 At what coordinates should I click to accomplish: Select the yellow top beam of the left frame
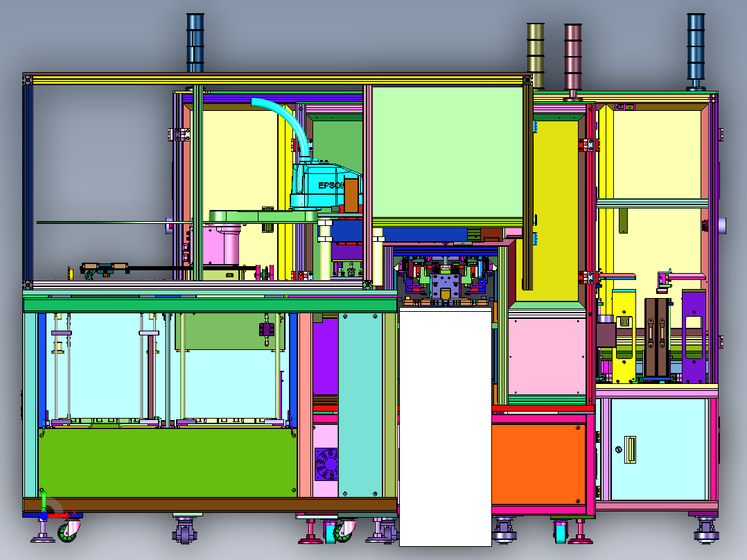click(x=279, y=80)
